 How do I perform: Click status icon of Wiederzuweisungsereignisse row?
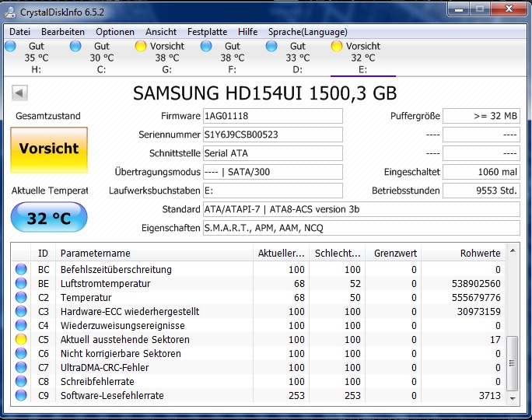pyautogui.click(x=21, y=325)
